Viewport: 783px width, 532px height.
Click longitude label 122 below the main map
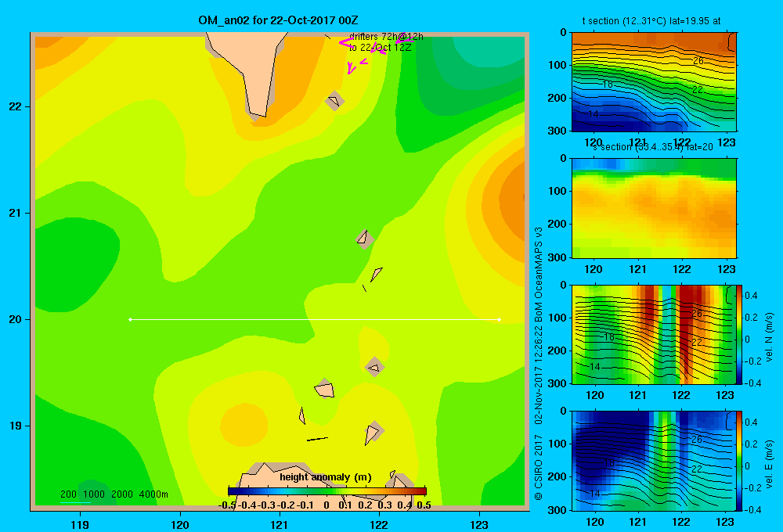tap(379, 524)
